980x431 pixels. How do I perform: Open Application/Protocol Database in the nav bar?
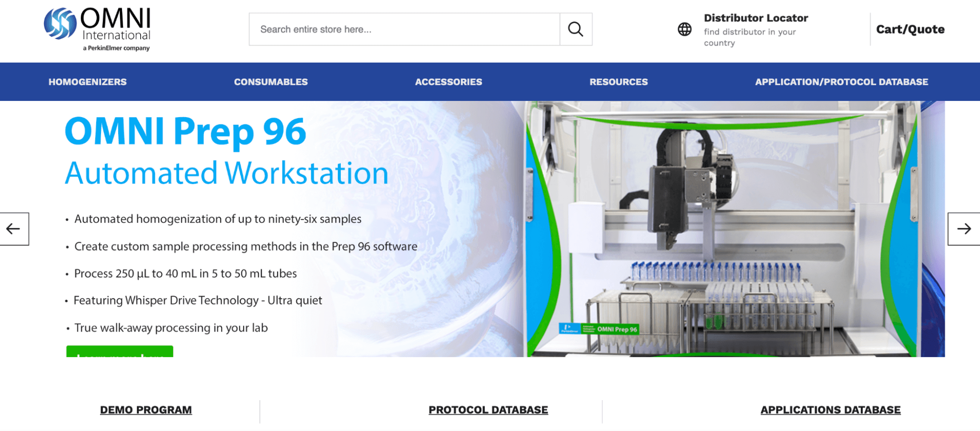pos(841,82)
